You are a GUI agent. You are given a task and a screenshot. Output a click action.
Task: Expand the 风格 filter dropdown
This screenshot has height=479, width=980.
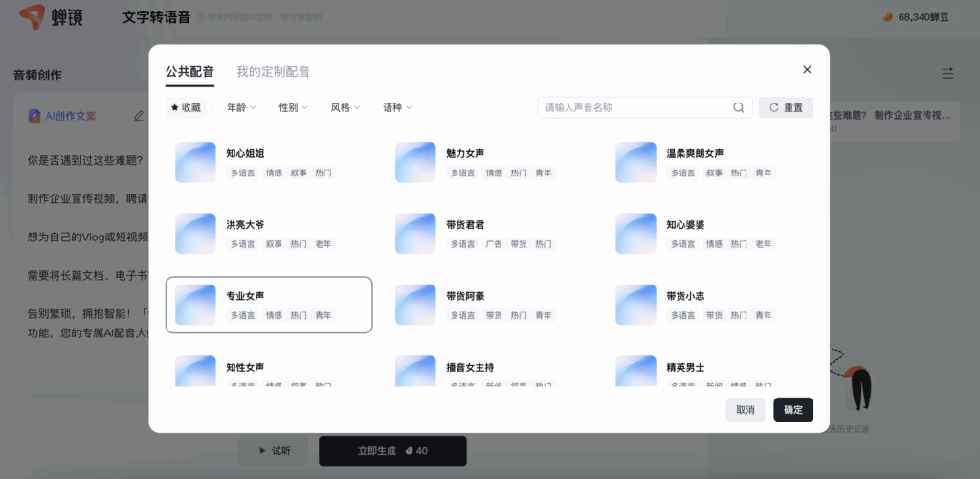coord(345,107)
